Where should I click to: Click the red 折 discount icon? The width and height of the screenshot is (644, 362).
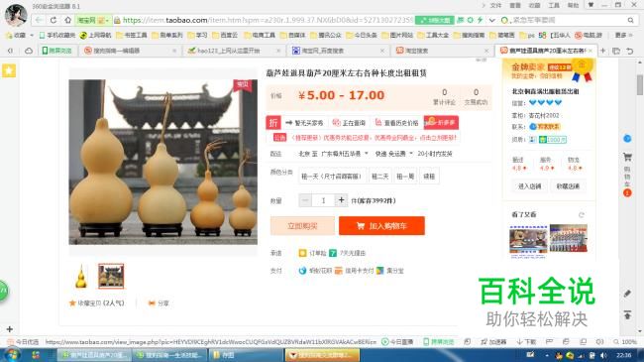[273, 123]
